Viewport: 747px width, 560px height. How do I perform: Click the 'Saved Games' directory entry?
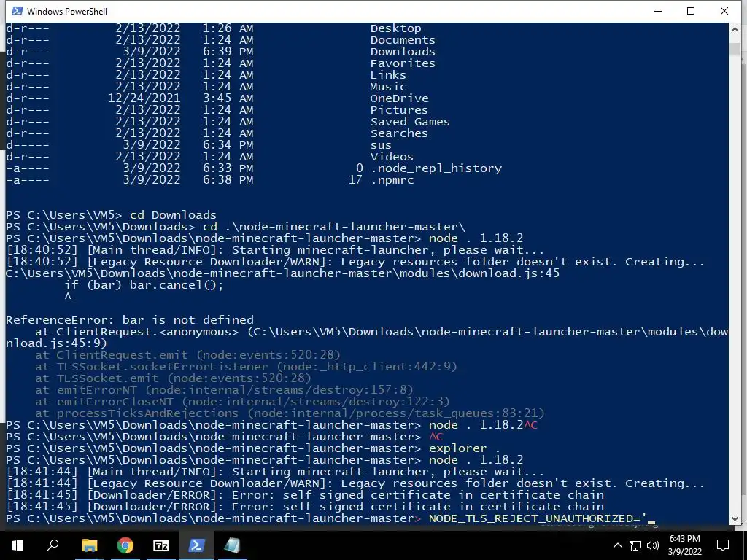(x=410, y=122)
